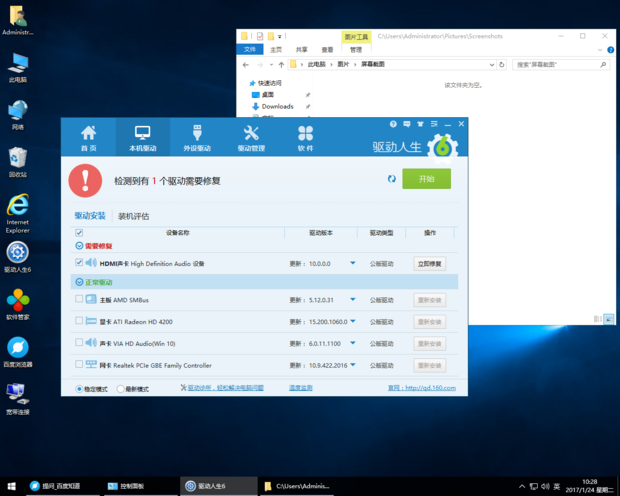Click the Windows Start button
The image size is (620, 496).
pyautogui.click(x=11, y=486)
